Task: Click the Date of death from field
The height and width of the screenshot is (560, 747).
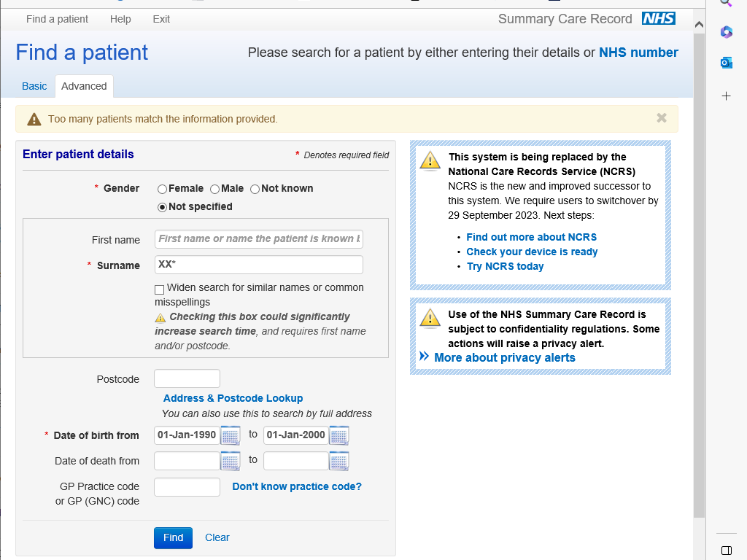Action: click(x=187, y=461)
